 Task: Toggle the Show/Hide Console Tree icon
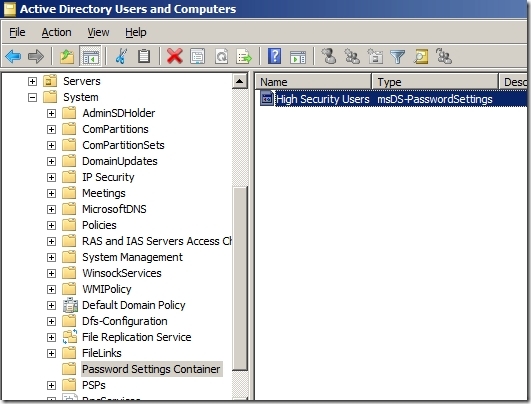(x=90, y=56)
